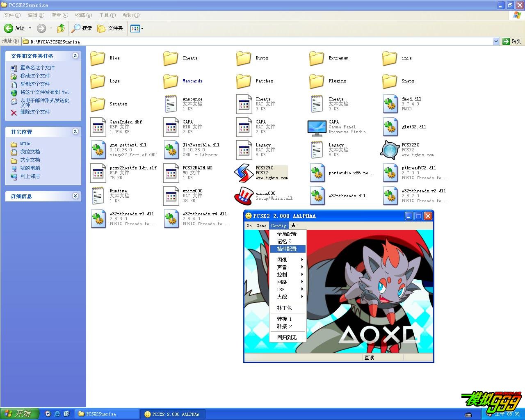Open the Bios folder icon
525x420 pixels.
98,58
